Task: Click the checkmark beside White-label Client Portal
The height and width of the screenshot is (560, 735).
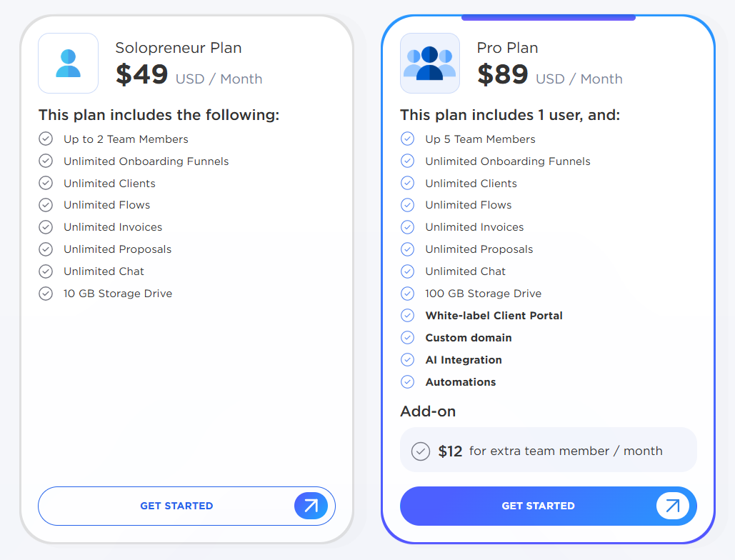Action: click(x=407, y=315)
